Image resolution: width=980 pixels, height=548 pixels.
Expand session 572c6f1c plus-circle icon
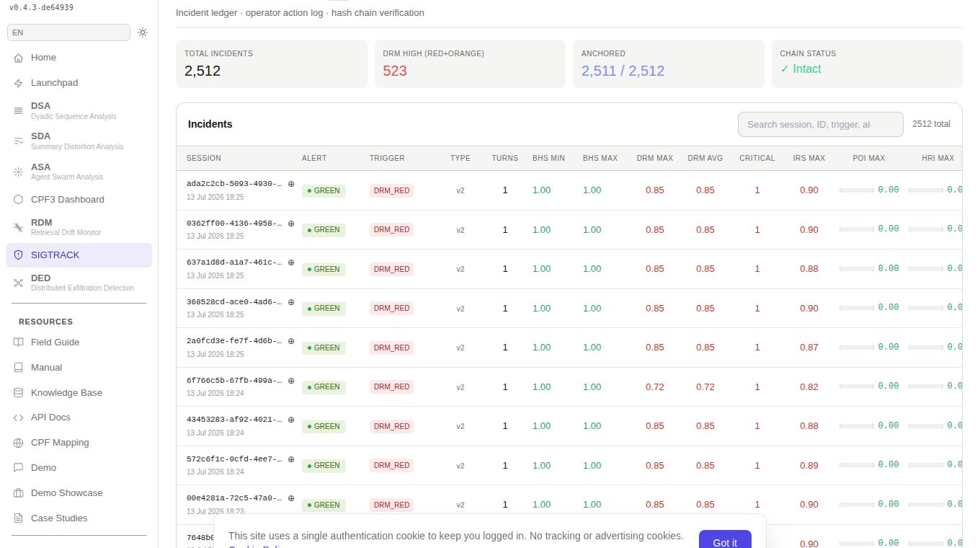pyautogui.click(x=291, y=459)
